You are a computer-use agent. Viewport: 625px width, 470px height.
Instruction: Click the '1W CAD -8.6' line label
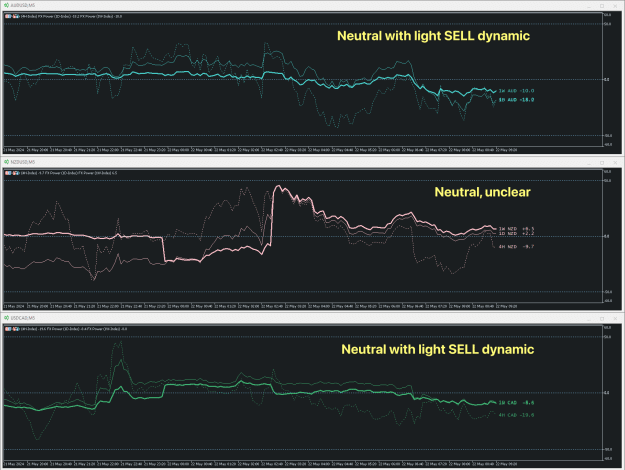click(516, 403)
